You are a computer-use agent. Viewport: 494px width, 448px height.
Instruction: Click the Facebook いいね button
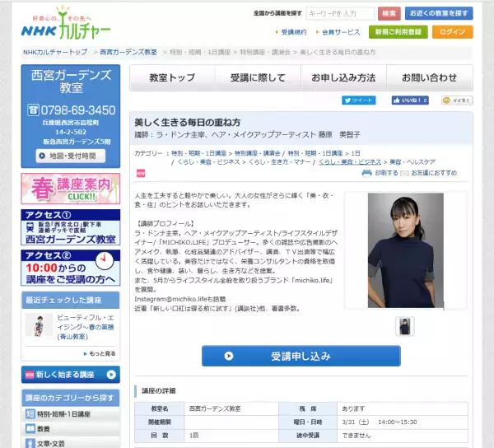coord(410,100)
